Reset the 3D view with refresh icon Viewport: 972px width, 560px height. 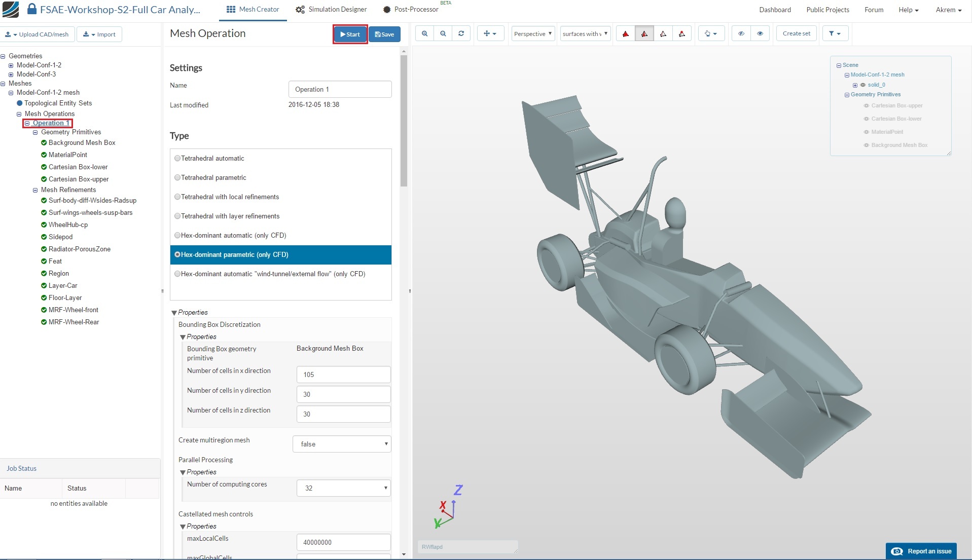(x=461, y=34)
